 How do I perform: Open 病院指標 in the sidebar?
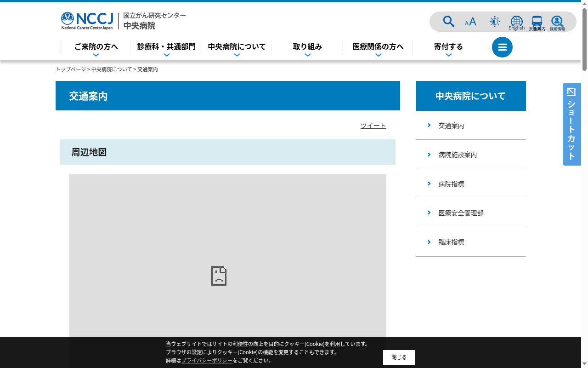pos(471,184)
